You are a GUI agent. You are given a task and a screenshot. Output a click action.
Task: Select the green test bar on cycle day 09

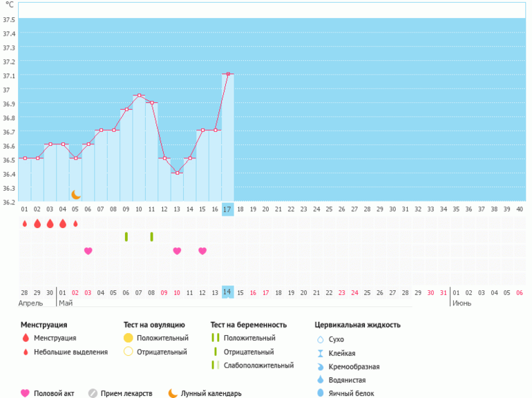tap(126, 237)
